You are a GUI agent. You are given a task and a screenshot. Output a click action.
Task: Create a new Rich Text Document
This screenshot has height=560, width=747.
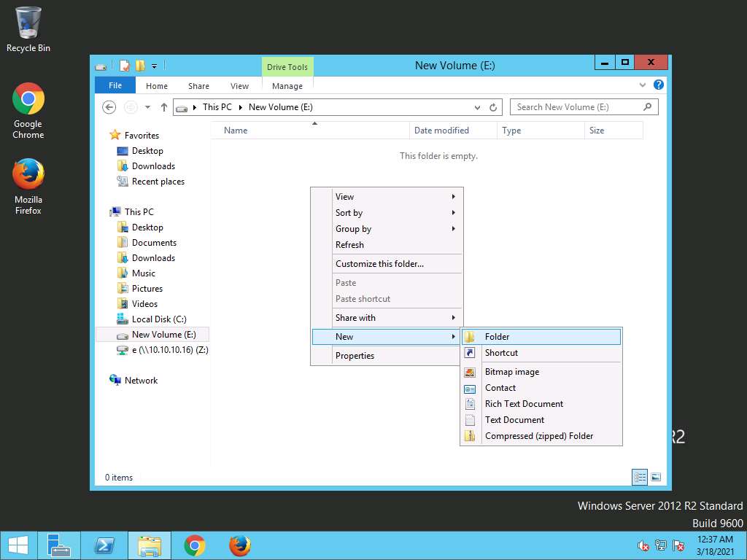pos(541,404)
